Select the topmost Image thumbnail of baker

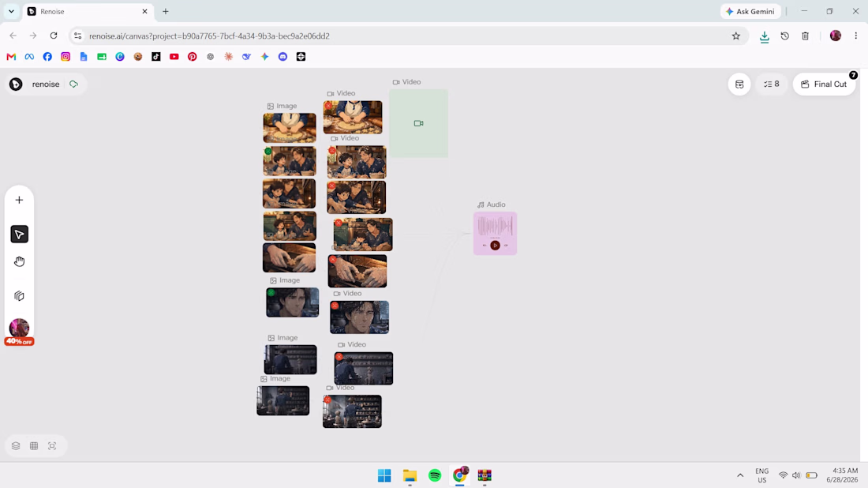[290, 127]
